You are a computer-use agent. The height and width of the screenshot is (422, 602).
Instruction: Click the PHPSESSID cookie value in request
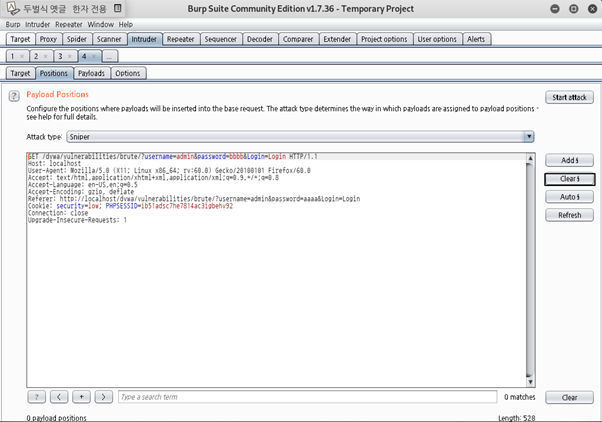coord(187,206)
